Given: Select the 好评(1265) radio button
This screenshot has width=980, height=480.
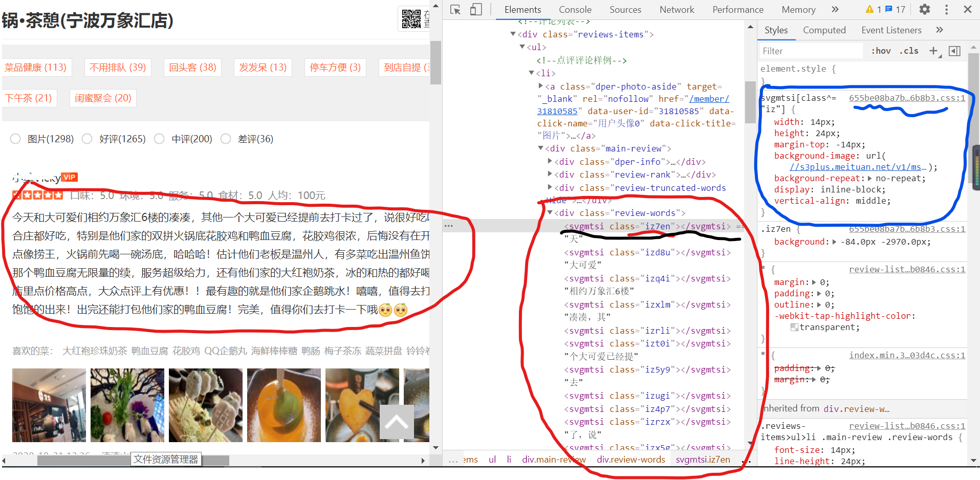Looking at the screenshot, I should coord(87,139).
